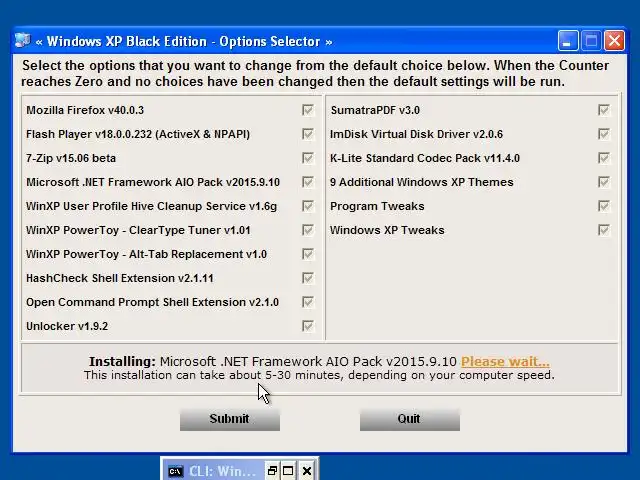Click the SumatraPDF v3.0 label
The height and width of the screenshot is (480, 640).
pos(375,110)
